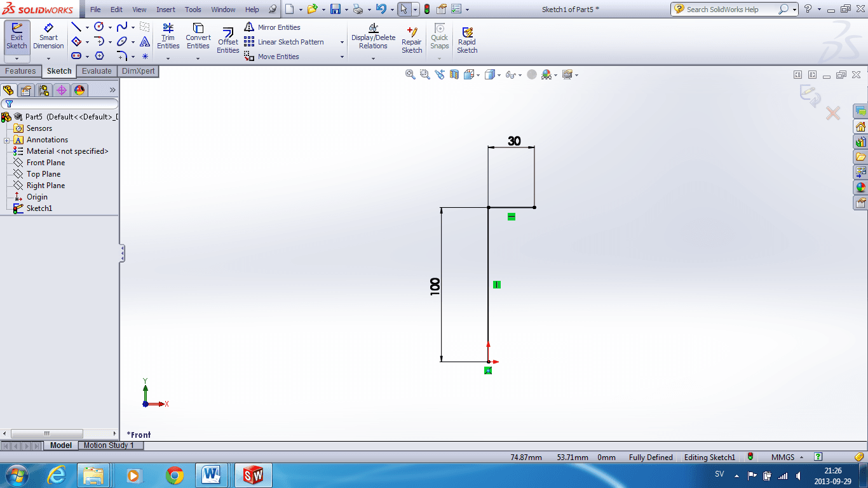868x488 pixels.
Task: Save the document with the floppy icon
Action: coord(336,10)
